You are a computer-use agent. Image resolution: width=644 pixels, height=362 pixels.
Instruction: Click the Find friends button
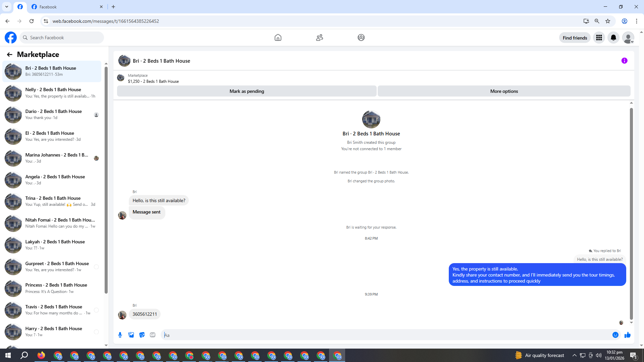coord(575,38)
